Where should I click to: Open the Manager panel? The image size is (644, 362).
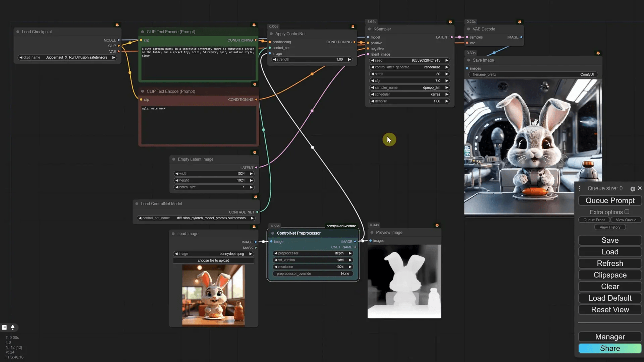[609, 337]
